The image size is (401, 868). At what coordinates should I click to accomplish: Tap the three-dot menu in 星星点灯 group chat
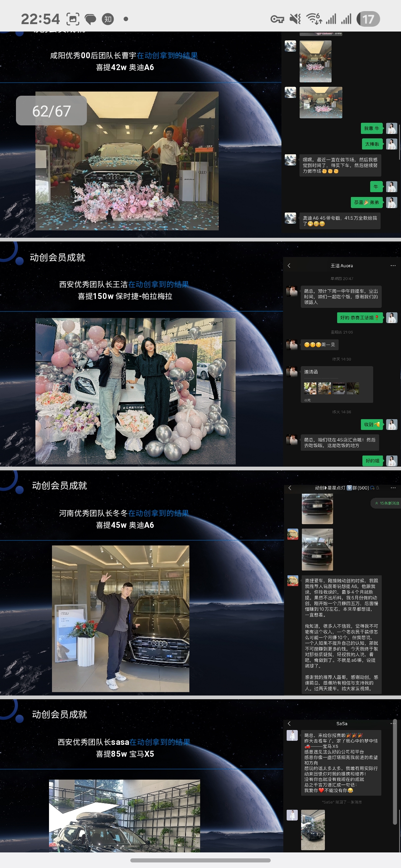[394, 488]
